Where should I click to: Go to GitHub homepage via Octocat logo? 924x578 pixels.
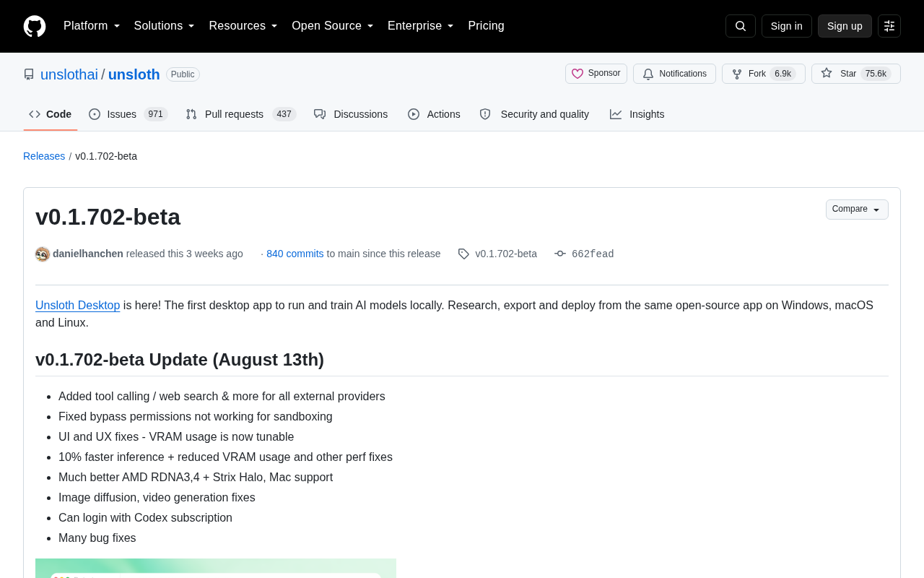click(x=35, y=26)
